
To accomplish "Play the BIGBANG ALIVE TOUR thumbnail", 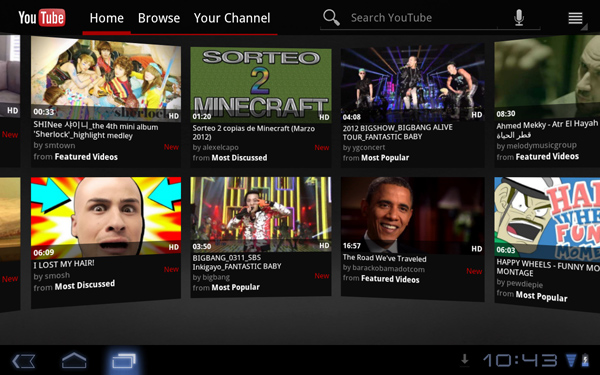I will 412,83.
